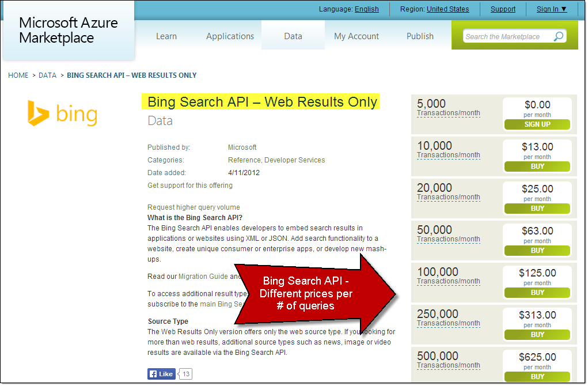Buy the $25.00 per month plan
588x386 pixels.
(537, 208)
